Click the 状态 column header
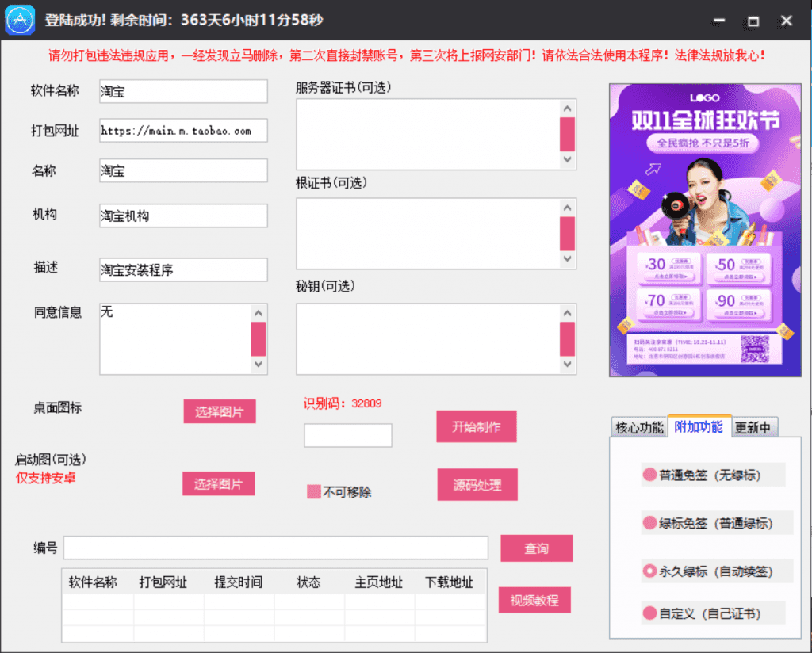 [308, 582]
